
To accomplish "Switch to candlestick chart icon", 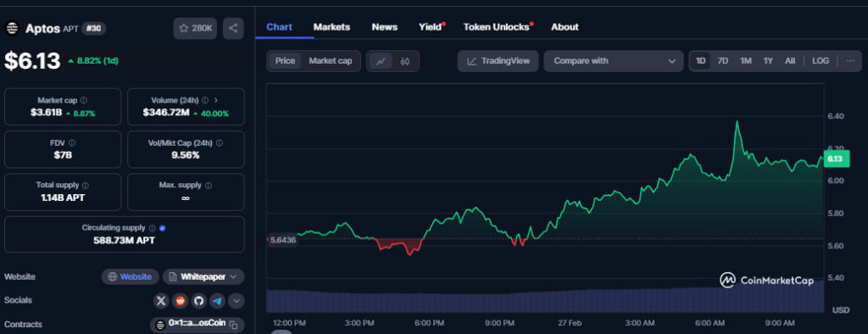I will tap(404, 61).
